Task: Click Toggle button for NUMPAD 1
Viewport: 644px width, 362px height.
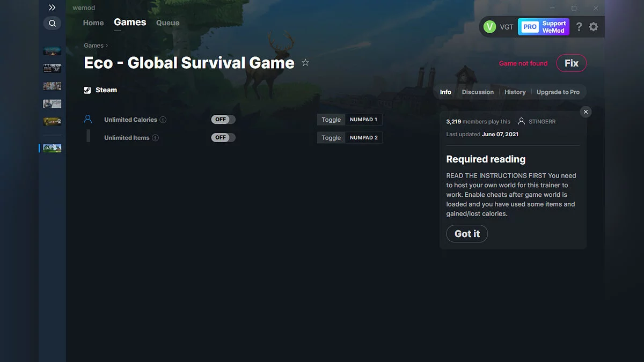Action: (x=331, y=120)
